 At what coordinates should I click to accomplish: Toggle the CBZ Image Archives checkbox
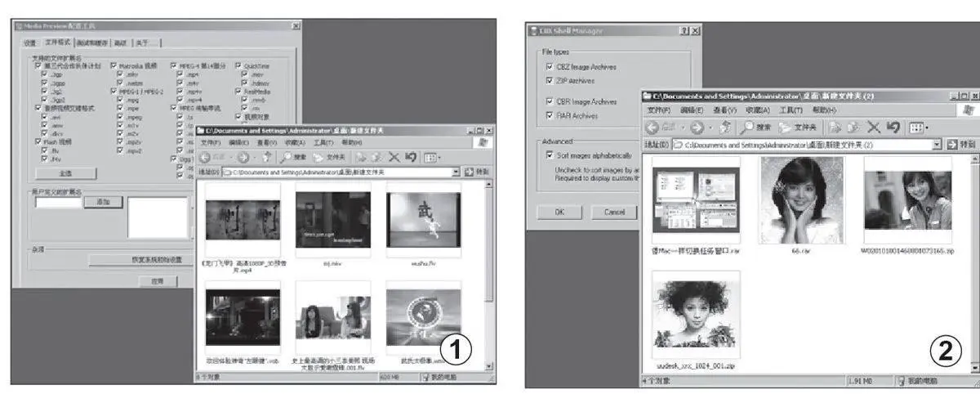tap(549, 67)
